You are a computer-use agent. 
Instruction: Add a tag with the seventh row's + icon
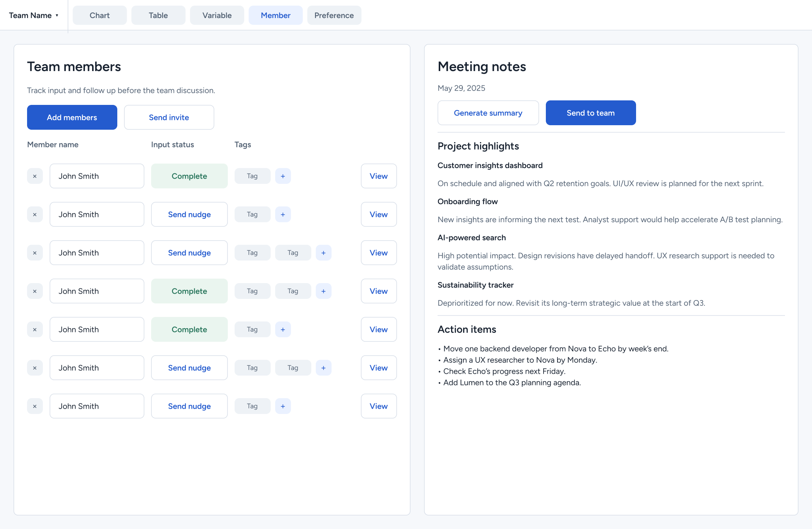(x=283, y=406)
